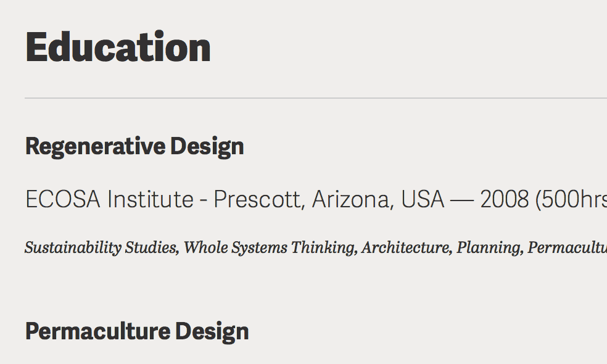Click the word "Regenerative" in the subheading

pyautogui.click(x=95, y=147)
